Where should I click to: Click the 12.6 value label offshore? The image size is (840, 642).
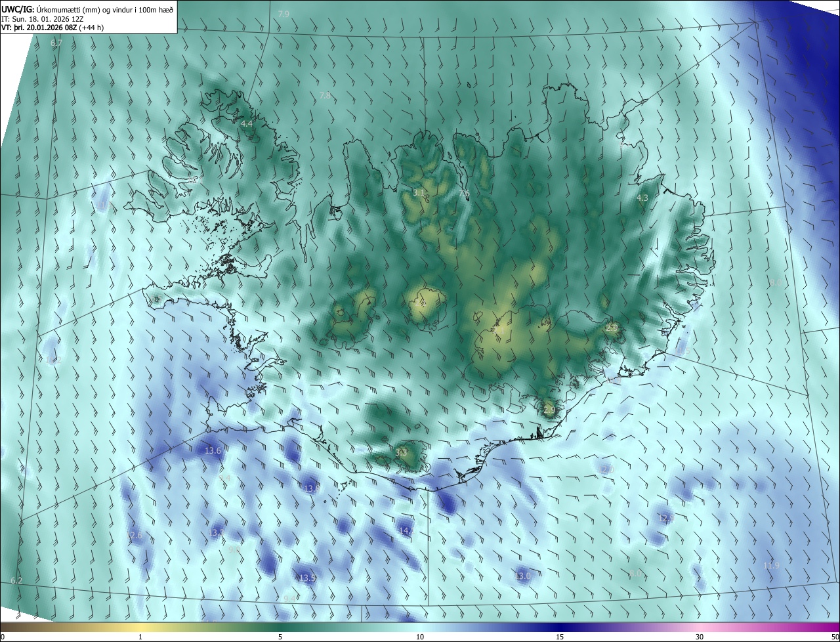pos(134,536)
